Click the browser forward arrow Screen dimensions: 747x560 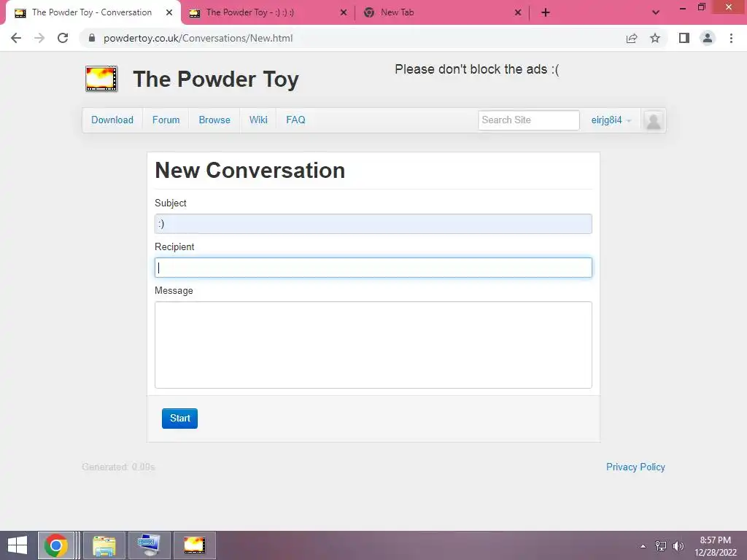(39, 38)
